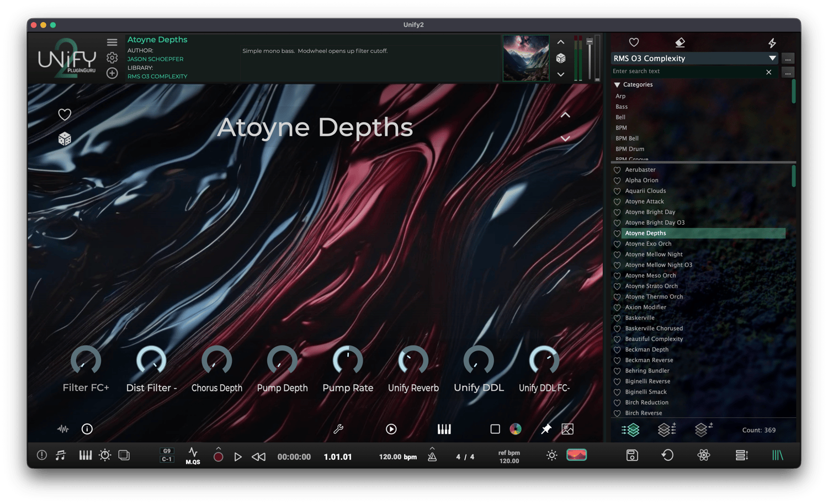828x504 pixels.
Task: Favorite Aerubaster with its heart icon
Action: pyautogui.click(x=617, y=170)
